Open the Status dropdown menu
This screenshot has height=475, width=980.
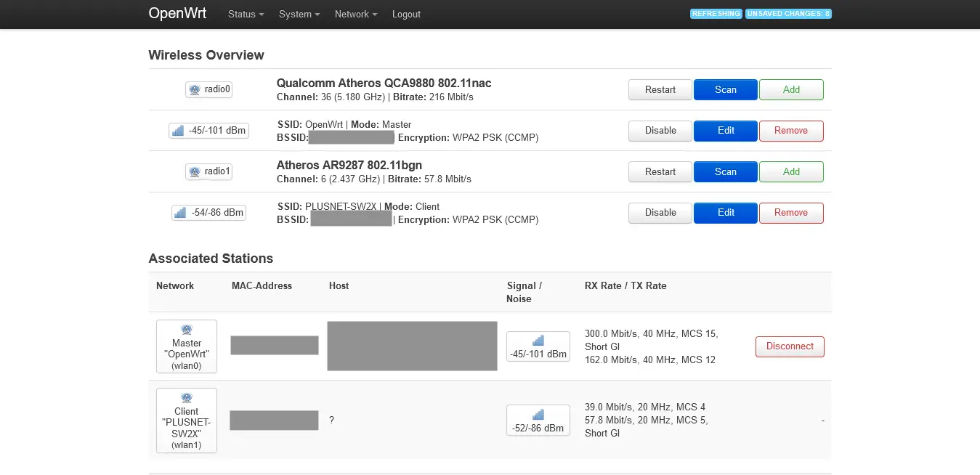[x=246, y=14]
